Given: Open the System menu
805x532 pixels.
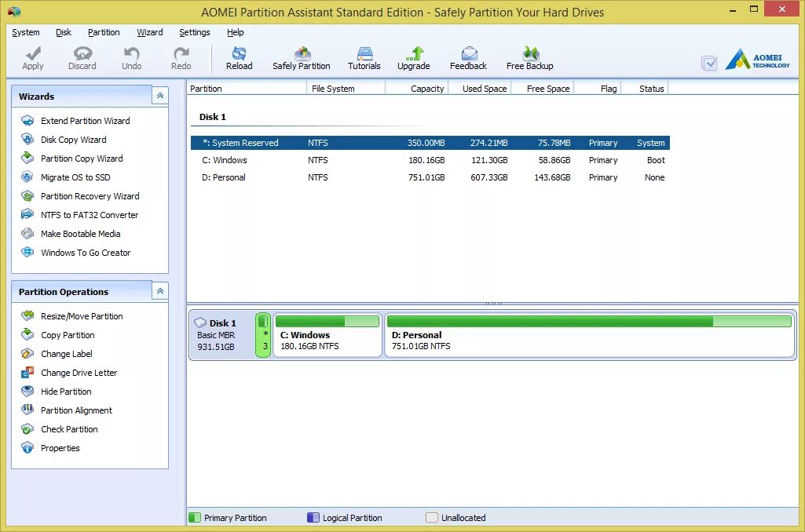Looking at the screenshot, I should coord(26,32).
